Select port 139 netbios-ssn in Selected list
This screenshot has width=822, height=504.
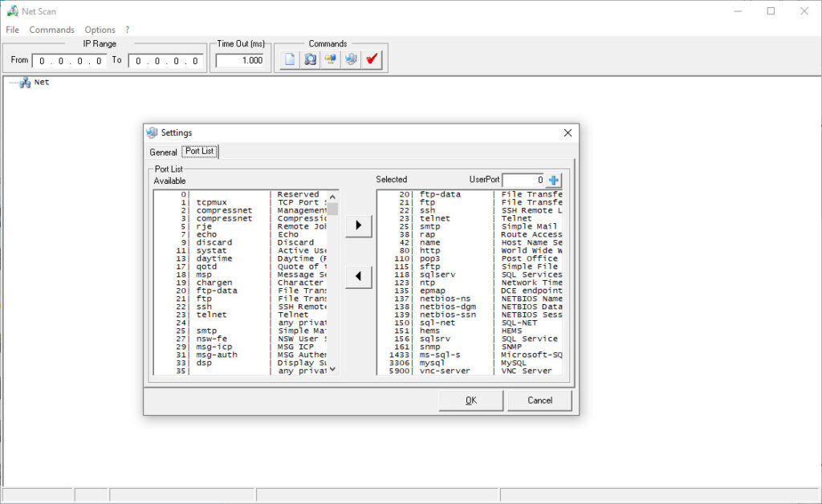click(x=470, y=315)
